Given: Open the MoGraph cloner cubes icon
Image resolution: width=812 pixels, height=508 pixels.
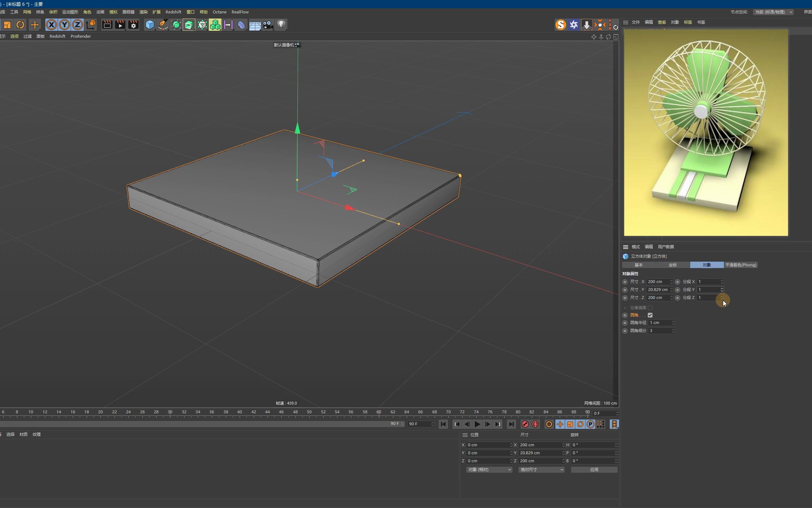Looking at the screenshot, I should (215, 25).
